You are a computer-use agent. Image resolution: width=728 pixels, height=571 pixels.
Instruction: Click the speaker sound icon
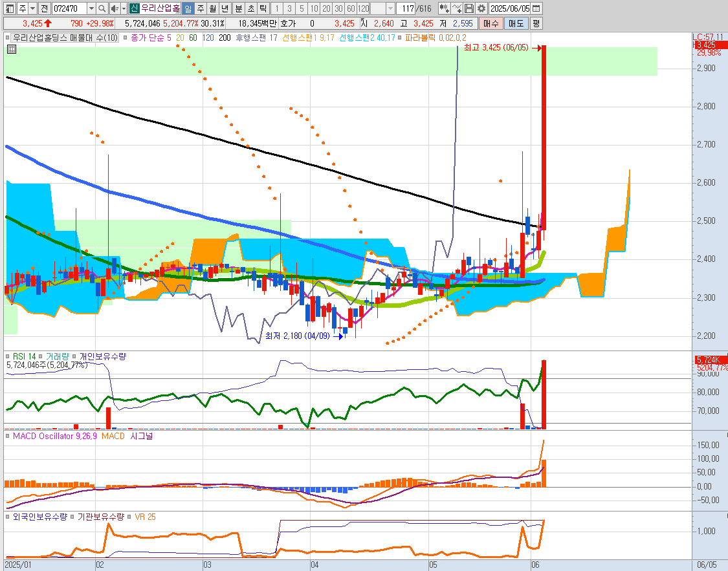coord(115,8)
